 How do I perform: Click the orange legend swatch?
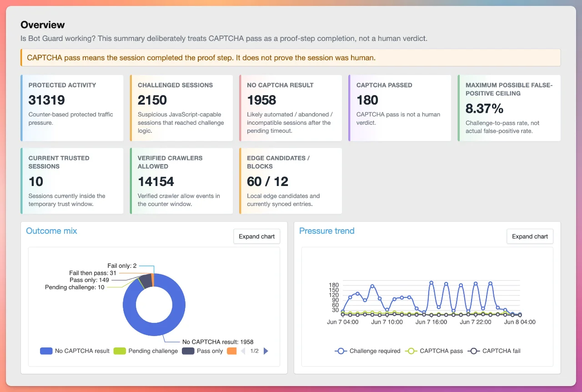231,351
